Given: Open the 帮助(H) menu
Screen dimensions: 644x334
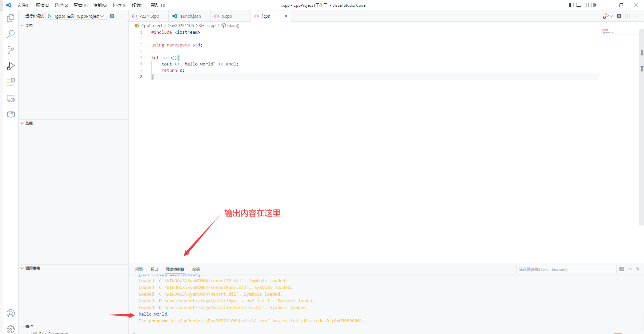Looking at the screenshot, I should pos(158,5).
